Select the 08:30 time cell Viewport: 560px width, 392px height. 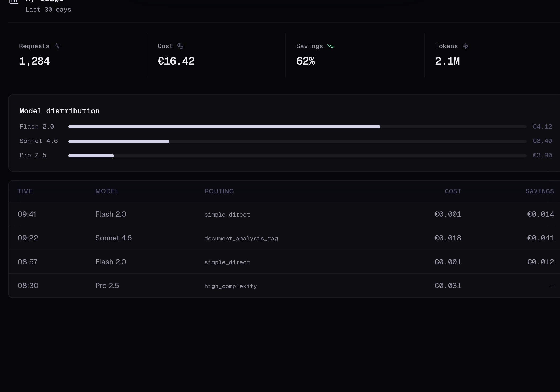(28, 286)
